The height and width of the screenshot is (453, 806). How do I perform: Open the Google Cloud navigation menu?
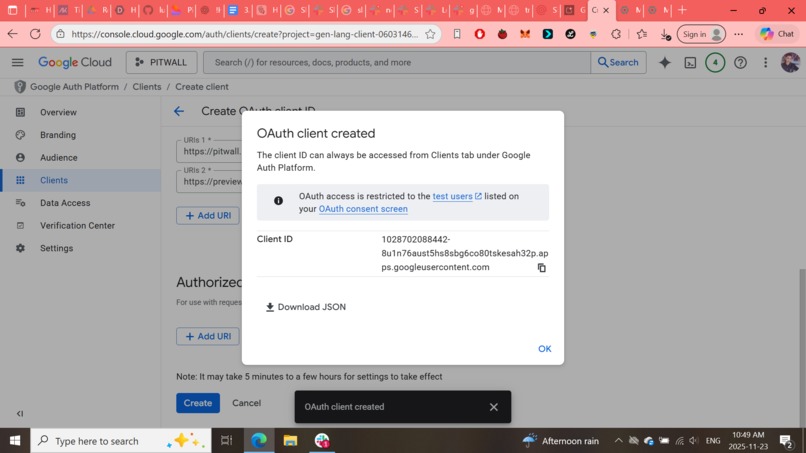(17, 62)
